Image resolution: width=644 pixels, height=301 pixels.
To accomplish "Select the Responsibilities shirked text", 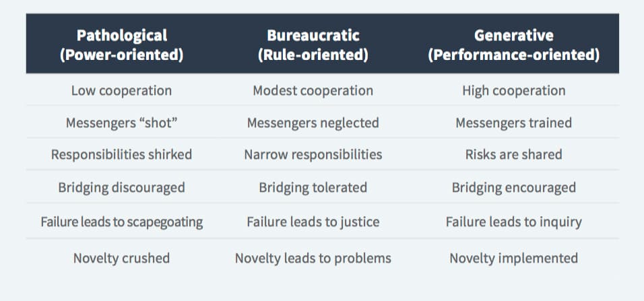I will click(x=121, y=154).
